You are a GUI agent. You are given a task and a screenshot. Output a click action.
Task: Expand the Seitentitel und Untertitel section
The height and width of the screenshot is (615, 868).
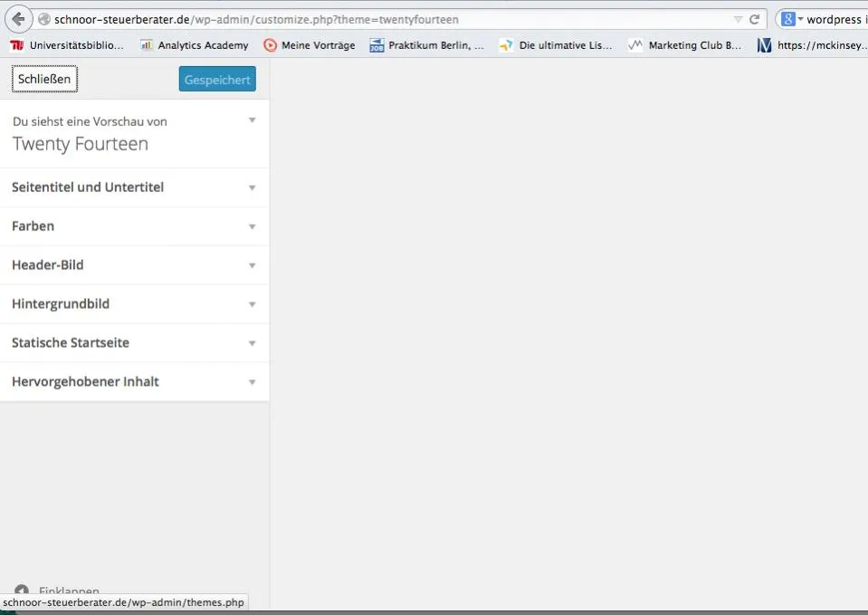(135, 187)
